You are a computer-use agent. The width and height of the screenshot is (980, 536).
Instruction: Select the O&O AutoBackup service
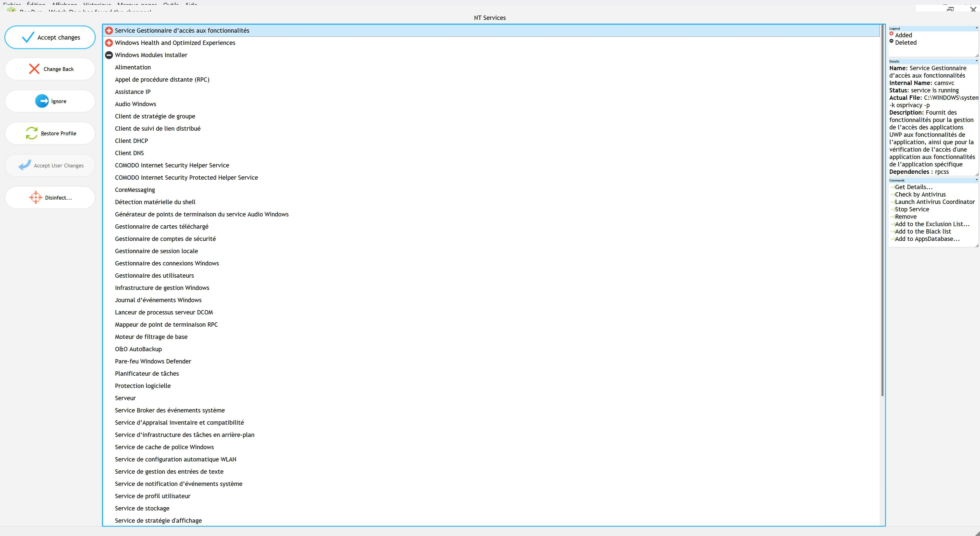138,349
